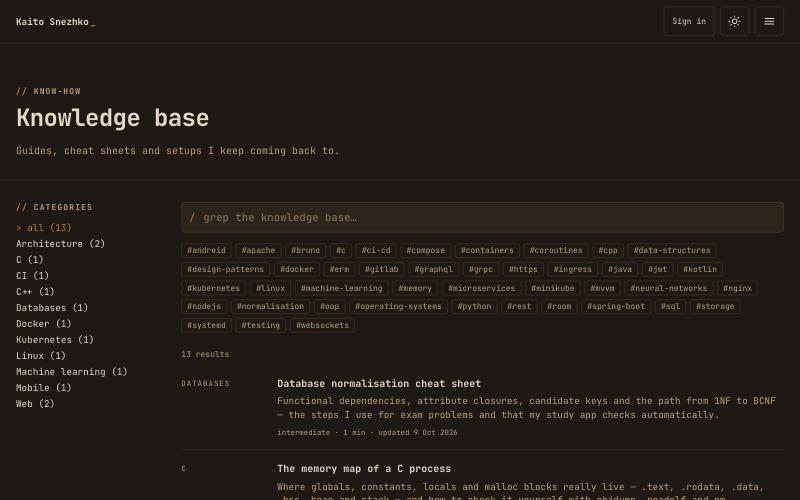This screenshot has height=500, width=800.
Task: Click the #sql tag chip
Action: point(670,307)
